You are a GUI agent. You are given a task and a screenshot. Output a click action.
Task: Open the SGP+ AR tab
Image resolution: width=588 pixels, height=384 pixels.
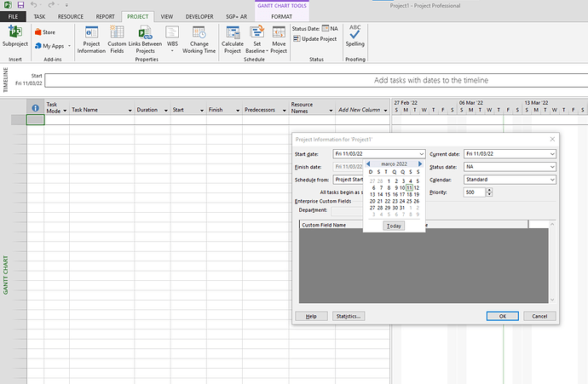point(236,16)
